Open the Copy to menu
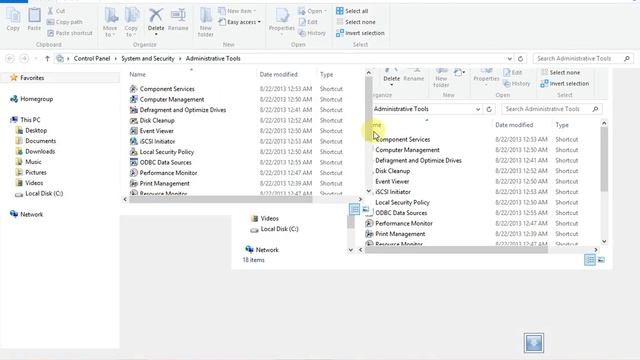This screenshot has height=360, width=640. 131,22
